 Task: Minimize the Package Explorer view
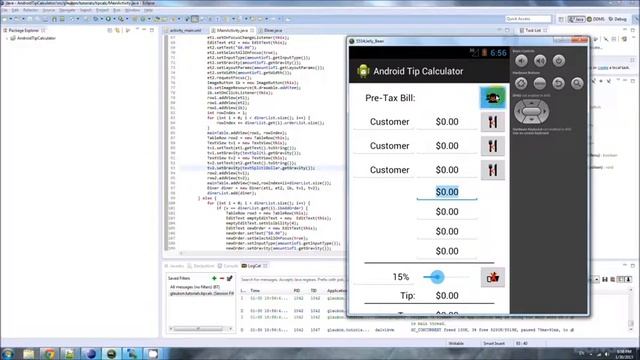(144, 30)
